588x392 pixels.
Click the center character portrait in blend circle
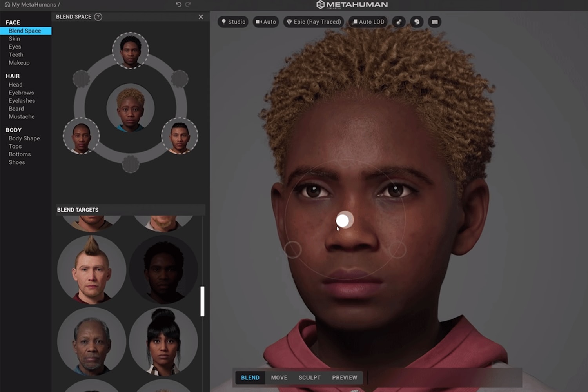[x=131, y=108]
